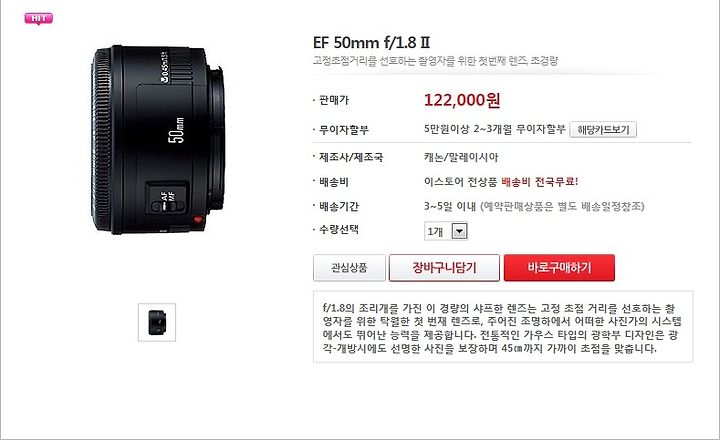
Task: Add to wishlist with 관심상품 button
Action: point(349,268)
